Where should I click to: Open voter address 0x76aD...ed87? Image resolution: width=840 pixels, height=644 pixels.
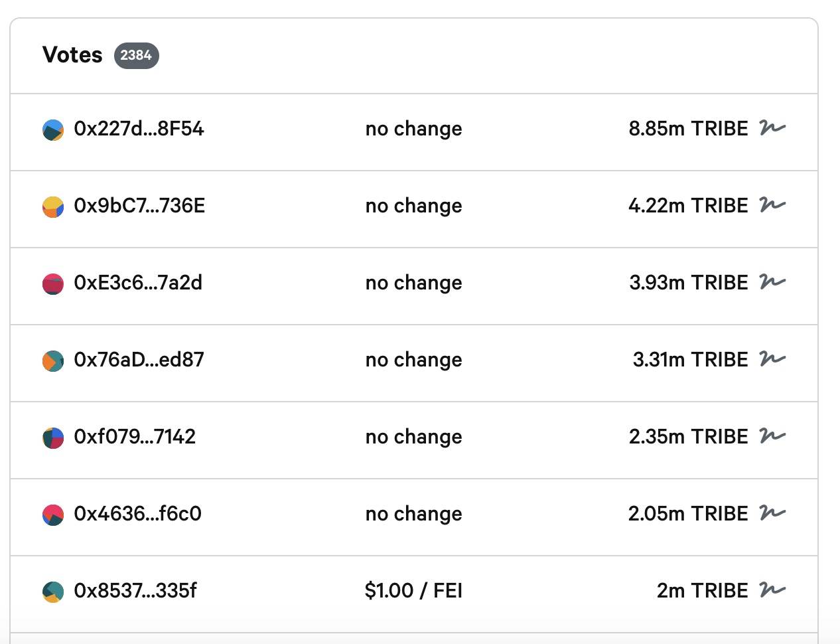[x=139, y=360]
